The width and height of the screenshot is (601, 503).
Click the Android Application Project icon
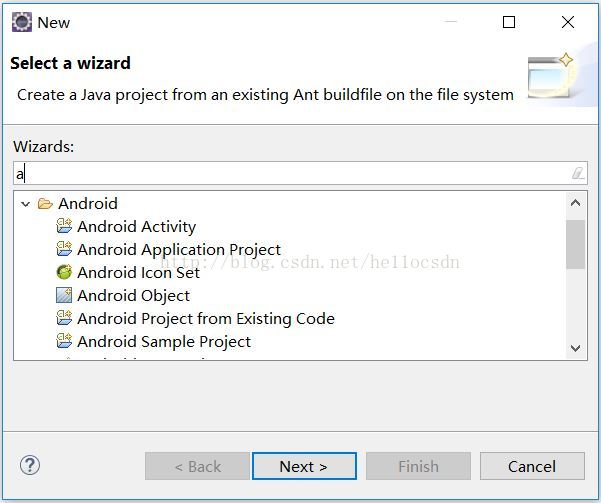64,249
